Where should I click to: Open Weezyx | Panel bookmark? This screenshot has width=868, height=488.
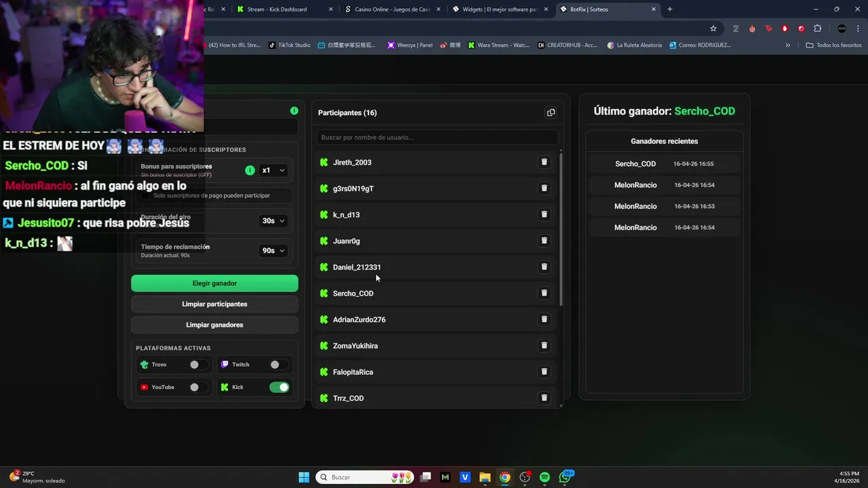pos(410,45)
